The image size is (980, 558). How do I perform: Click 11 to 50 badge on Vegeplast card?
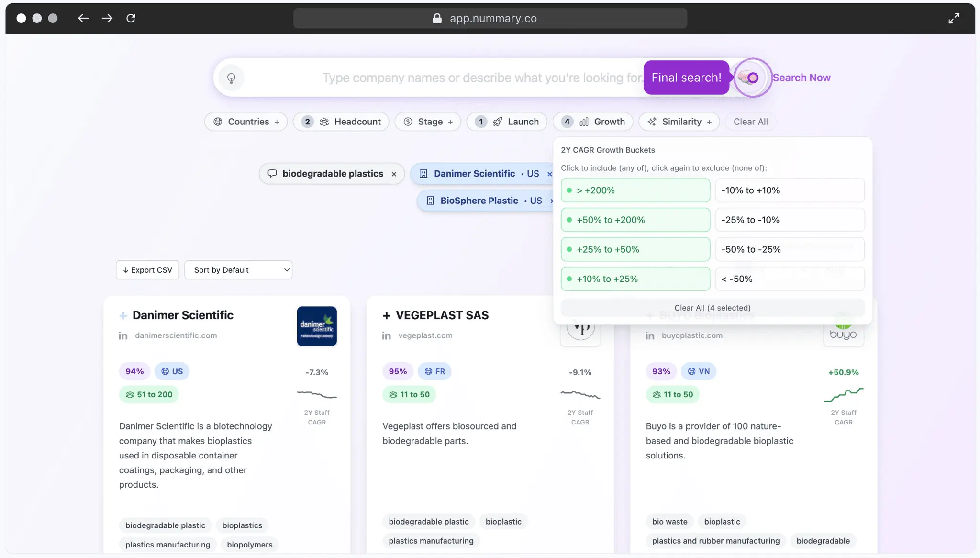pyautogui.click(x=409, y=395)
